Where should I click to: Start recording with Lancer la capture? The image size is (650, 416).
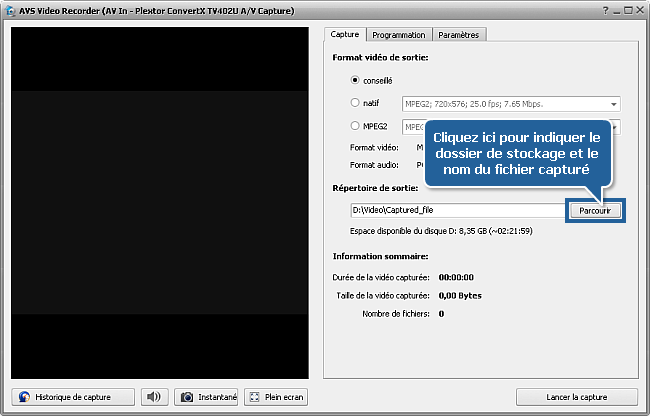[x=577, y=397]
